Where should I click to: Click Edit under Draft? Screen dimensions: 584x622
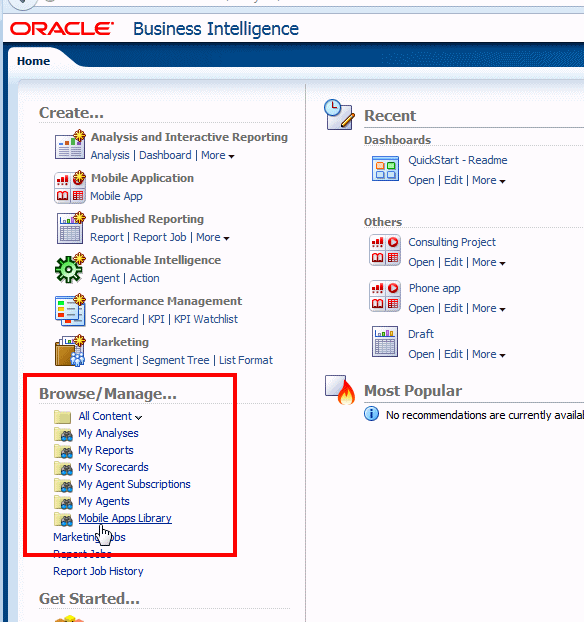tap(453, 354)
